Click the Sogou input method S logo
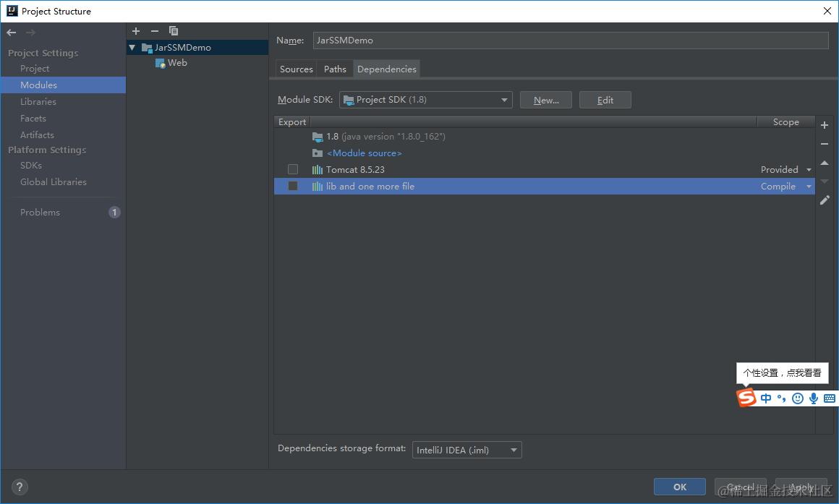Viewport: 839px width, 504px height. tap(746, 398)
